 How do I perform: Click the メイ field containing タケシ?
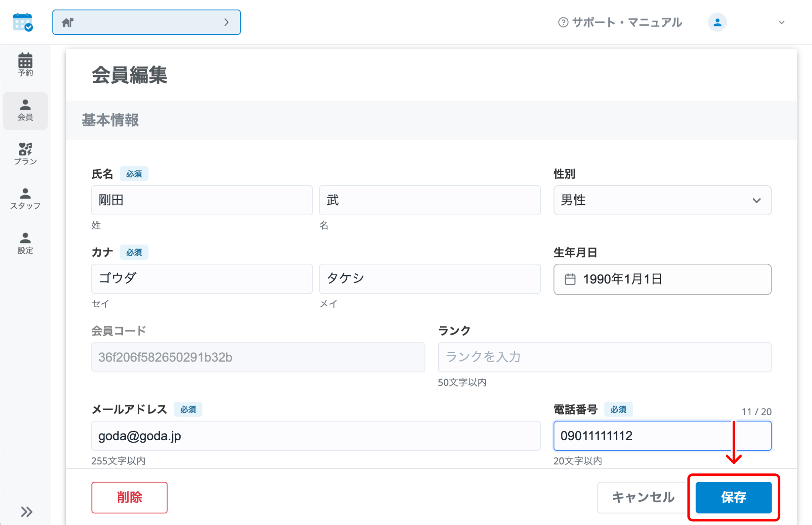coord(430,279)
